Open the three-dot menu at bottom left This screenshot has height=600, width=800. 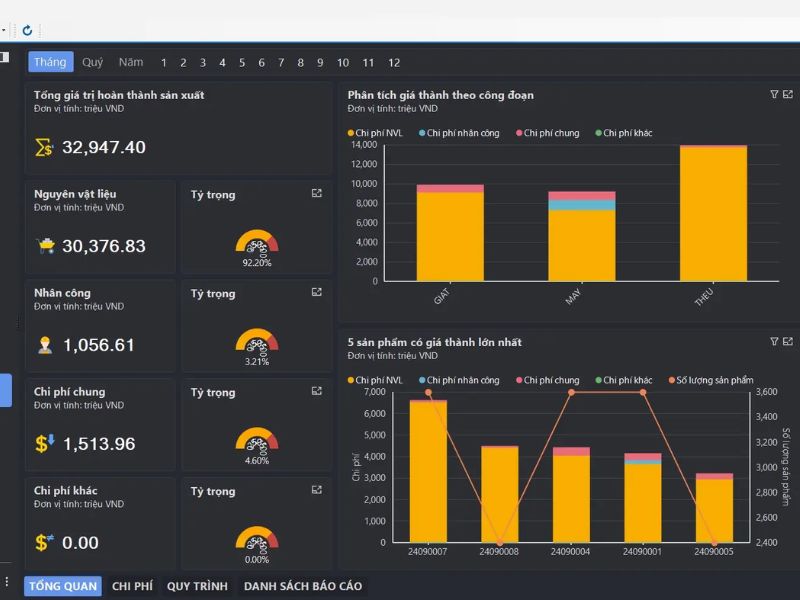pos(7,582)
